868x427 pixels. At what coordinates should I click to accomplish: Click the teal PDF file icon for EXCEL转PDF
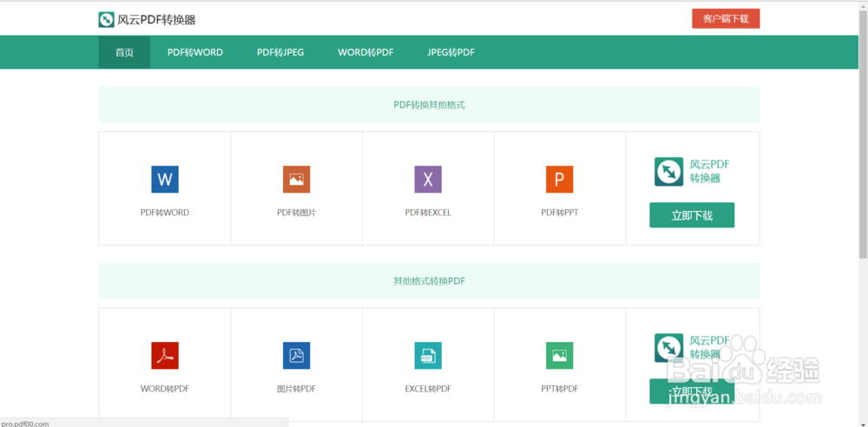[428, 356]
